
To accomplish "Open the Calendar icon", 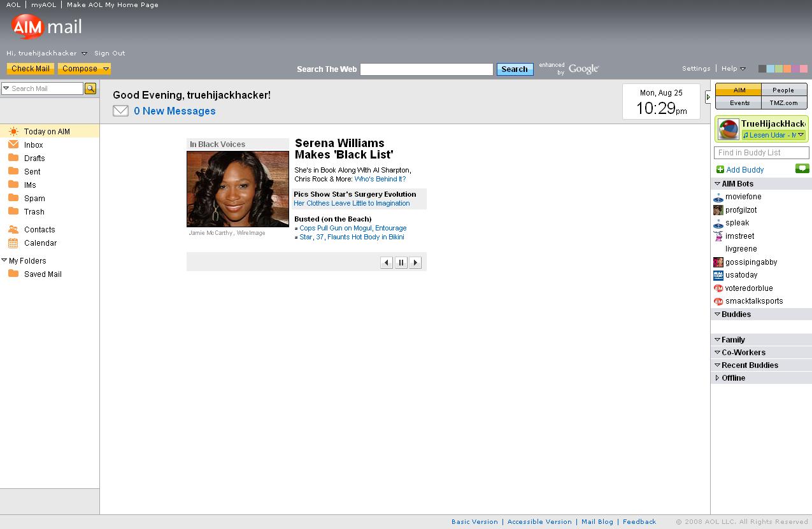I will pos(13,243).
